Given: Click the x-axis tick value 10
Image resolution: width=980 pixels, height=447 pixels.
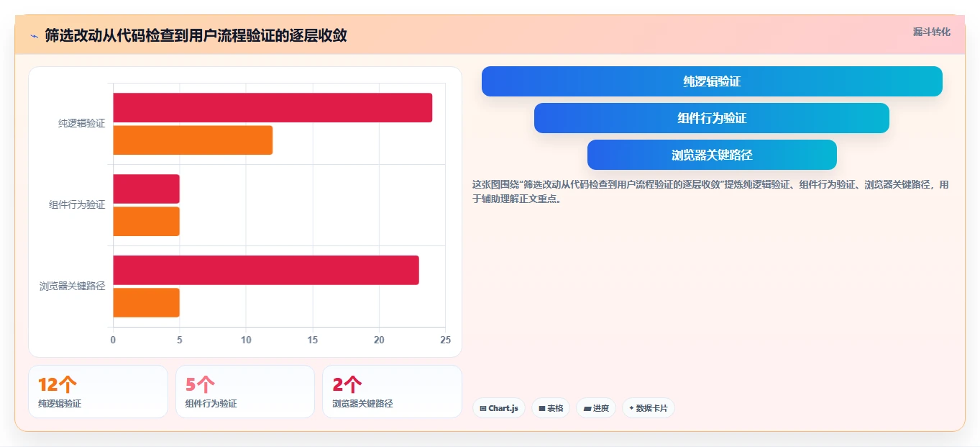Looking at the screenshot, I should [246, 340].
